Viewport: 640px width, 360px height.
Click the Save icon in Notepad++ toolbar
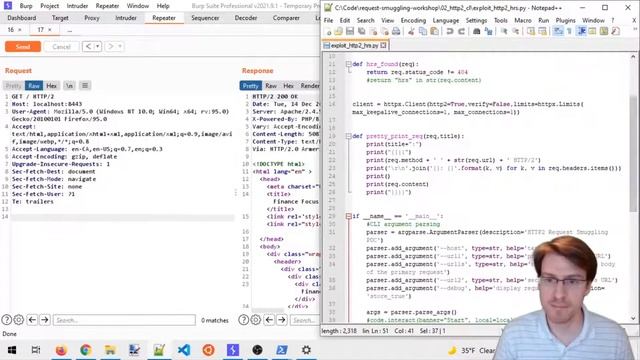tap(350, 31)
